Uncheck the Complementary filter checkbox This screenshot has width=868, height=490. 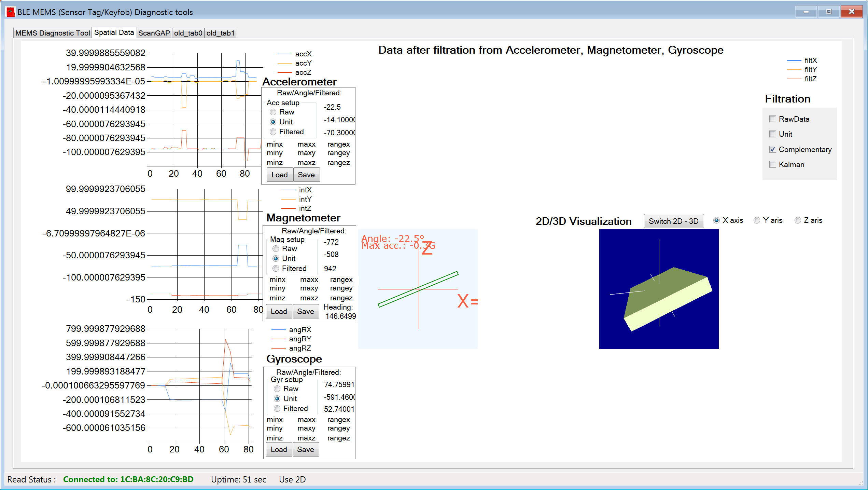773,149
